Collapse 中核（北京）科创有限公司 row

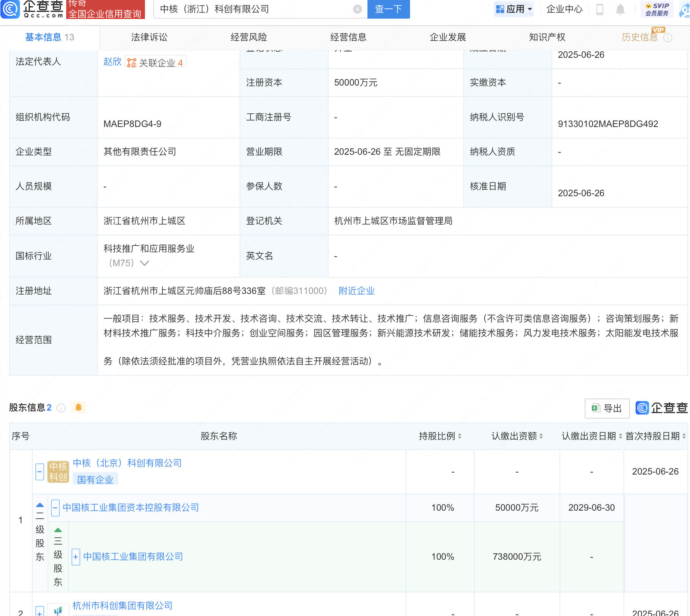point(40,472)
